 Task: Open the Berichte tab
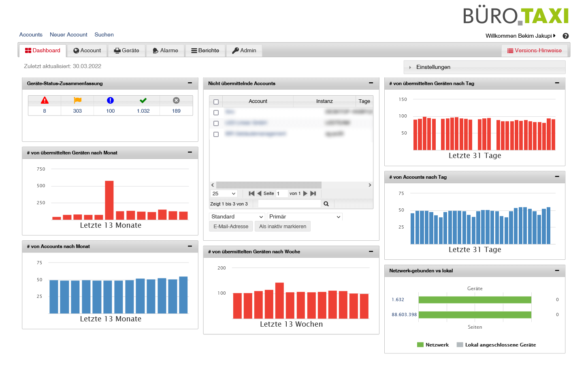pyautogui.click(x=205, y=51)
